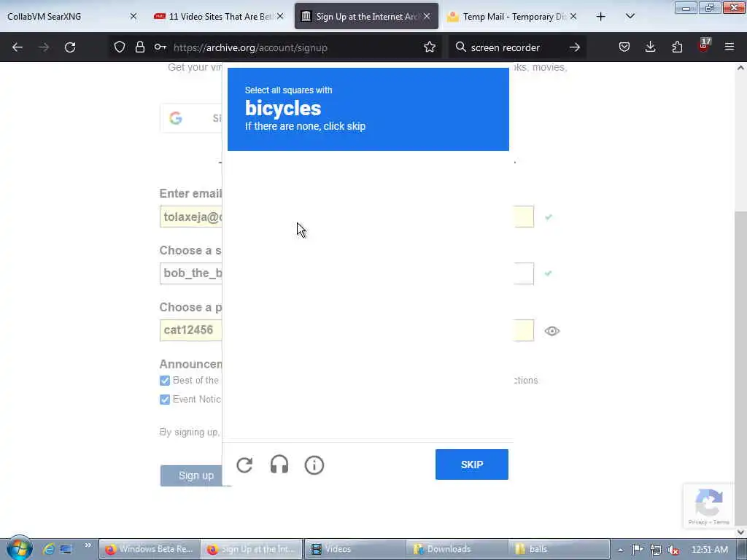Open Firefox hamburger menu
This screenshot has width=747, height=560.
tap(729, 47)
